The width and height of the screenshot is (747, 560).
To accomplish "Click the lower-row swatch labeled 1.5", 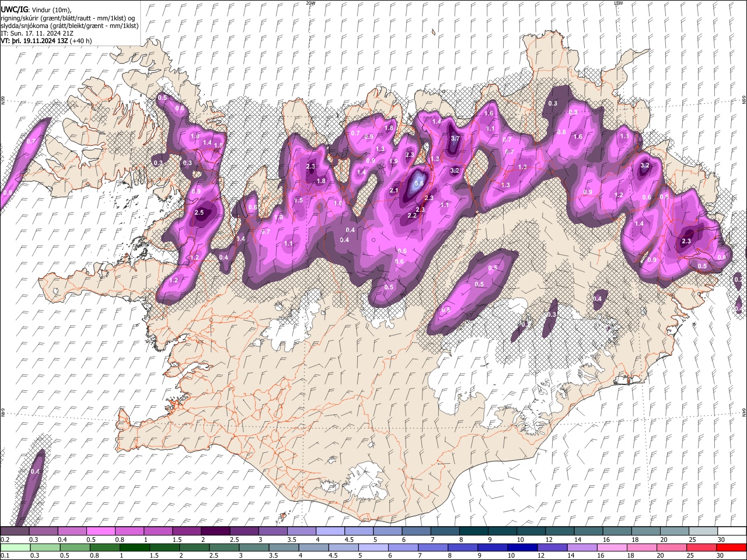I will click(166, 547).
